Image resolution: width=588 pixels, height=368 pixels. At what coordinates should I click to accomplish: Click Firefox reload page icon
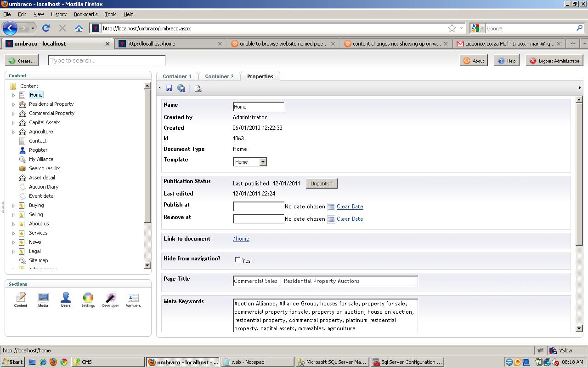pyautogui.click(x=46, y=28)
